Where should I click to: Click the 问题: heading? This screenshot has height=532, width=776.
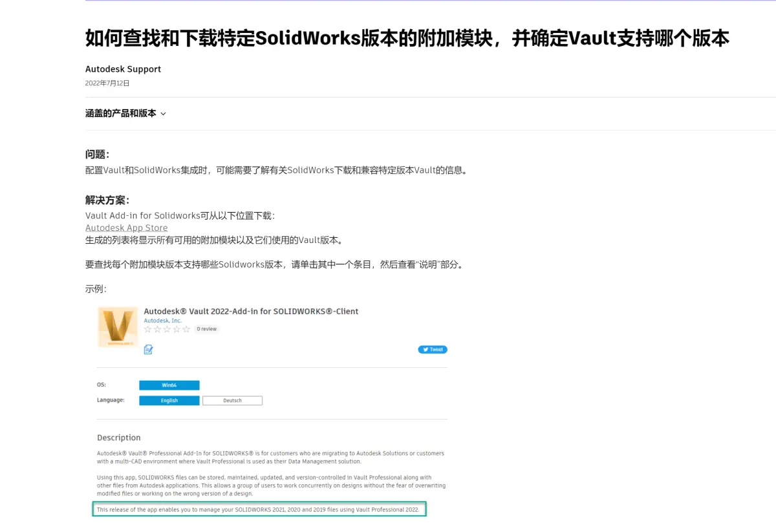[97, 154]
